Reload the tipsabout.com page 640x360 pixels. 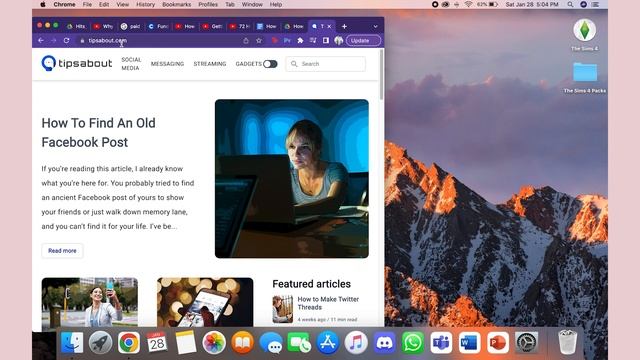tap(67, 40)
